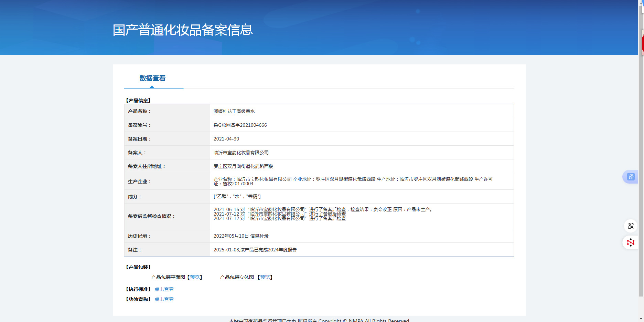Click the 备案人： row label

pyautogui.click(x=137, y=153)
